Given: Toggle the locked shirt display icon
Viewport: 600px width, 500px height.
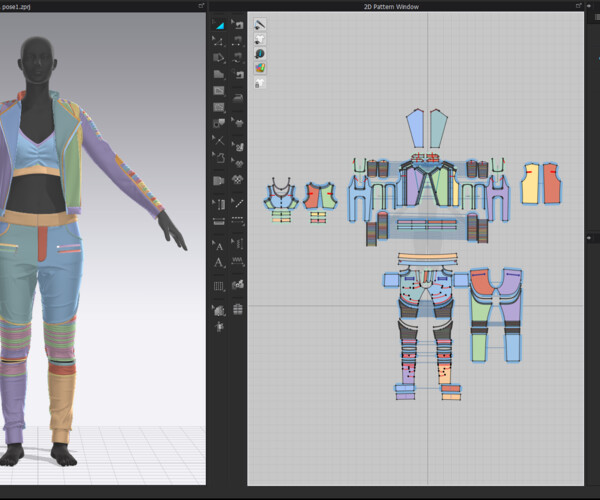Looking at the screenshot, I should 259,83.
